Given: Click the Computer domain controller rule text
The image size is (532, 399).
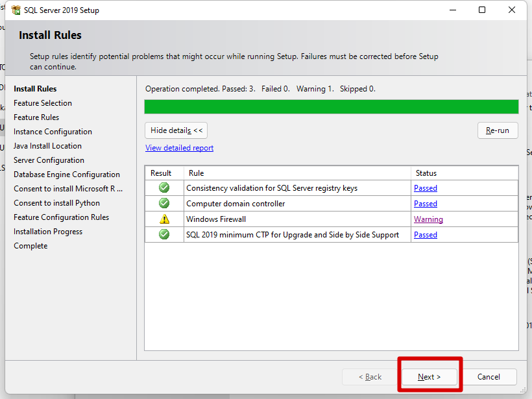Looking at the screenshot, I should click(x=236, y=204).
